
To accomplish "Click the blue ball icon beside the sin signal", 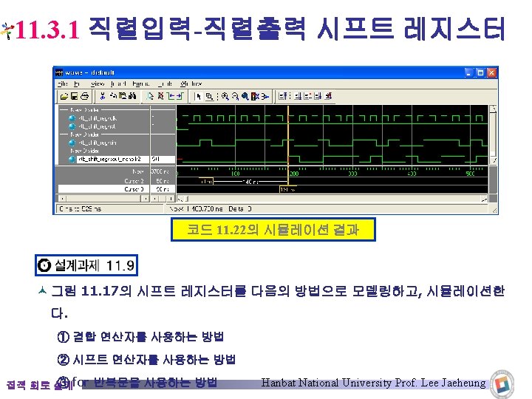I will point(72,143).
